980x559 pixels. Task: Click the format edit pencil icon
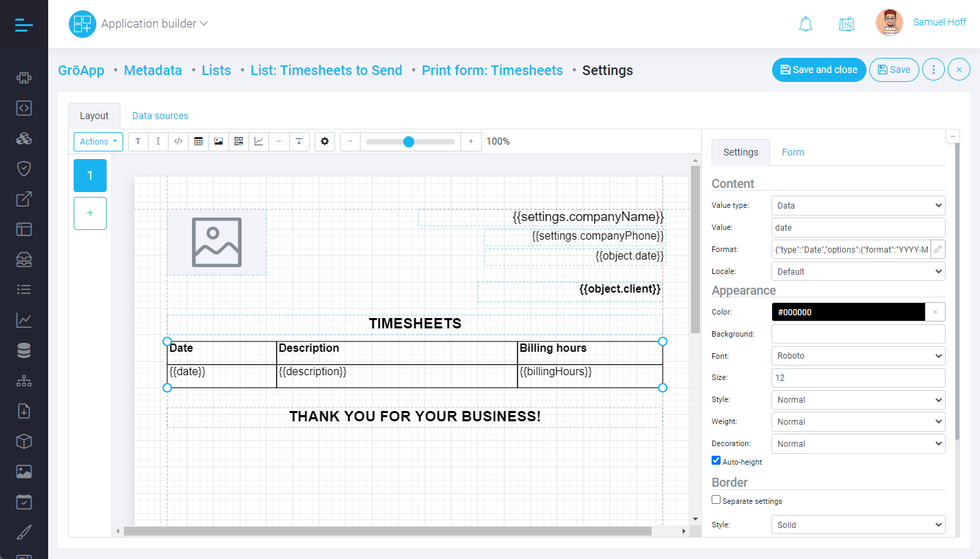937,249
